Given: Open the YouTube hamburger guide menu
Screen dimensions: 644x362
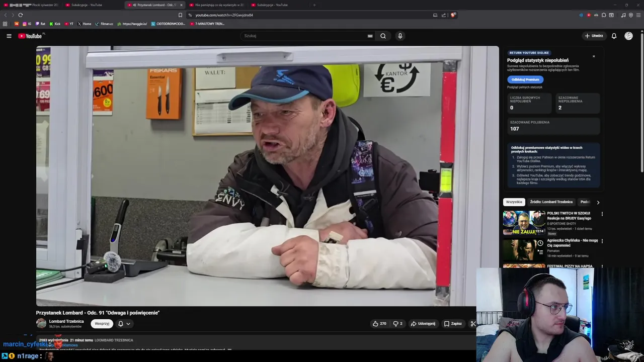Looking at the screenshot, I should (9, 36).
